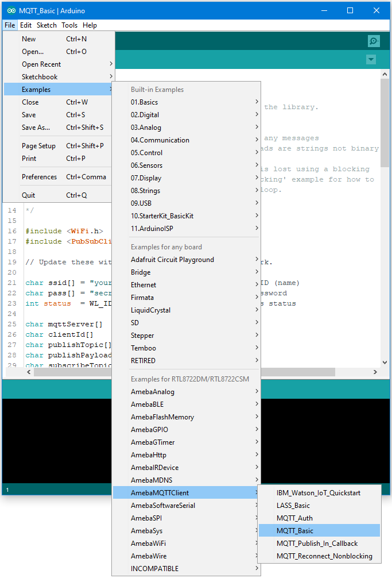392x578 pixels.
Task: Choose Quit in File menu
Action: point(58,195)
